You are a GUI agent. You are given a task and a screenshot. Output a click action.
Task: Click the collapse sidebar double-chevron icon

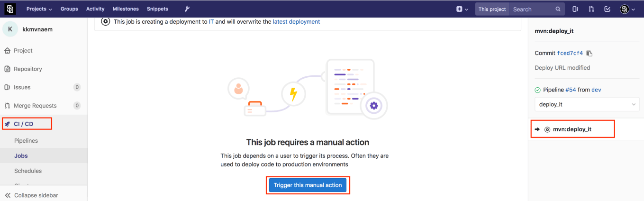coord(8,195)
